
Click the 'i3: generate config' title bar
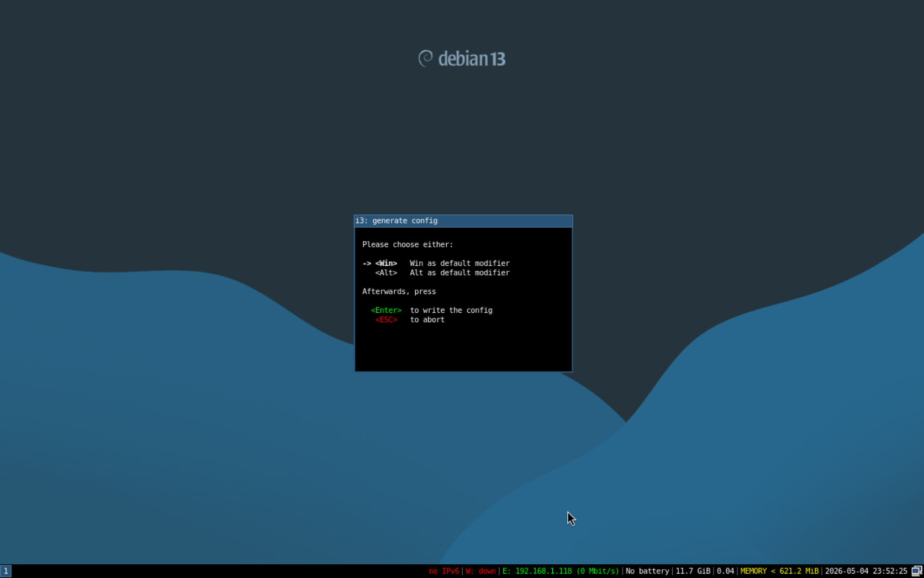pos(463,221)
